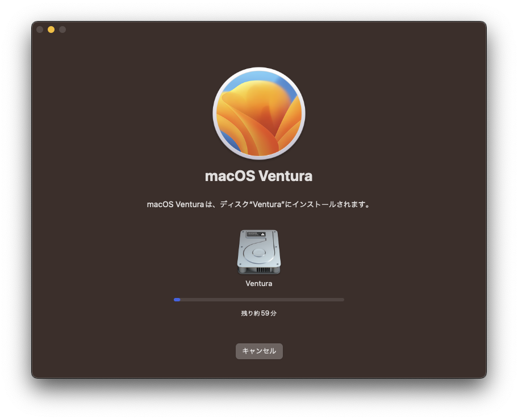Image resolution: width=518 pixels, height=420 pixels.
Task: Click the キャンセル button
Action: point(259,351)
